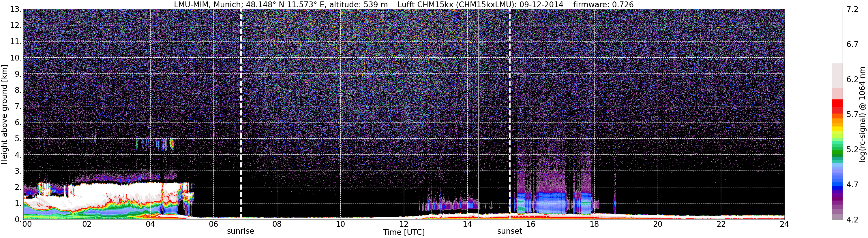Viewport: 868px width, 238px height.
Task: Click the time tick label '12'
Action: pos(404,224)
